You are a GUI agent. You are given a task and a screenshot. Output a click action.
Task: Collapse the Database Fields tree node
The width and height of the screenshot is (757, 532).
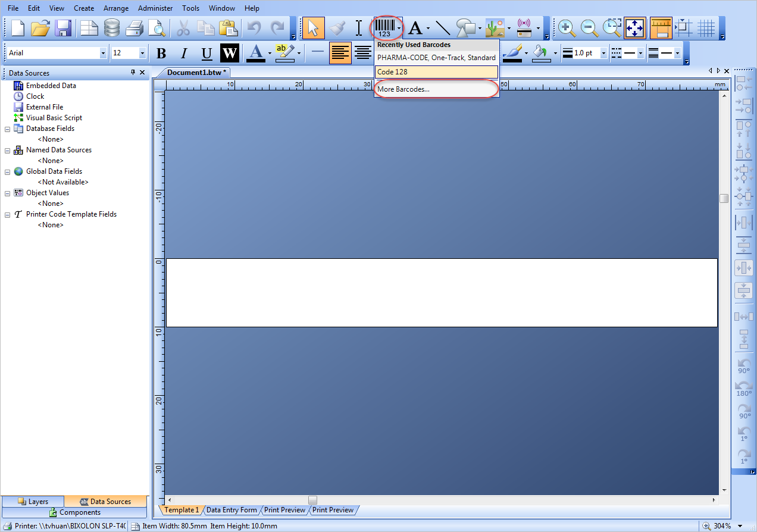tap(7, 129)
